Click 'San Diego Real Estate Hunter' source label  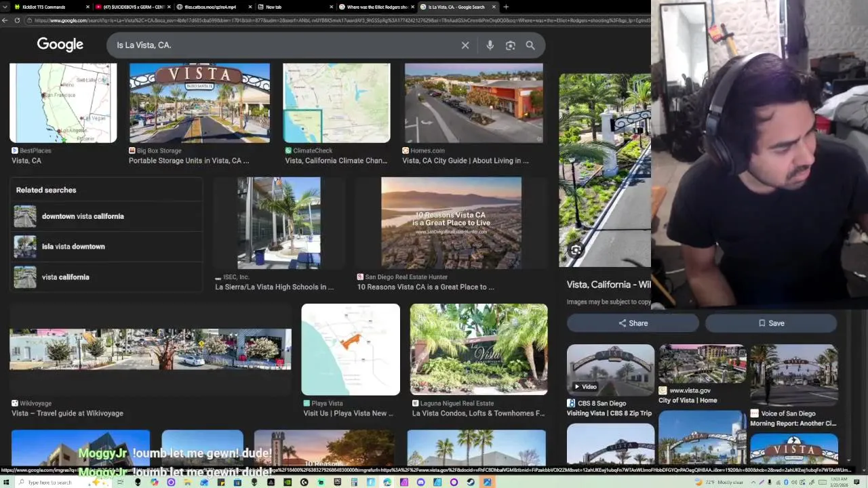coord(406,277)
